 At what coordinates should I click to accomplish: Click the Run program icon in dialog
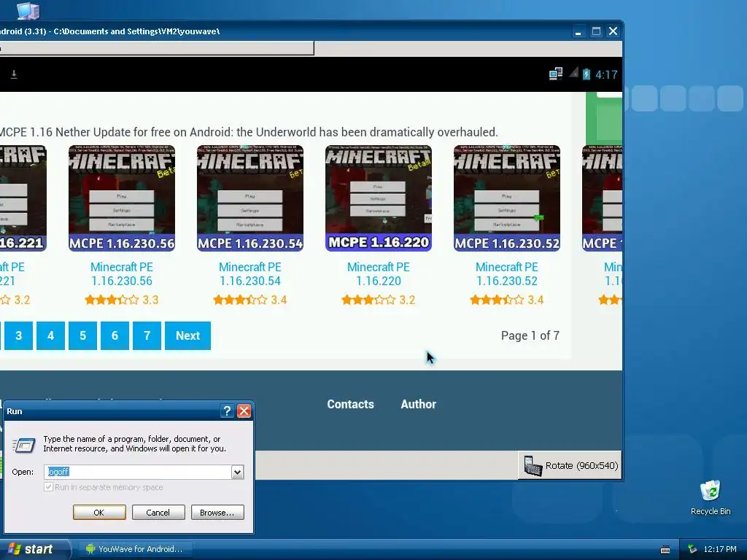click(24, 445)
